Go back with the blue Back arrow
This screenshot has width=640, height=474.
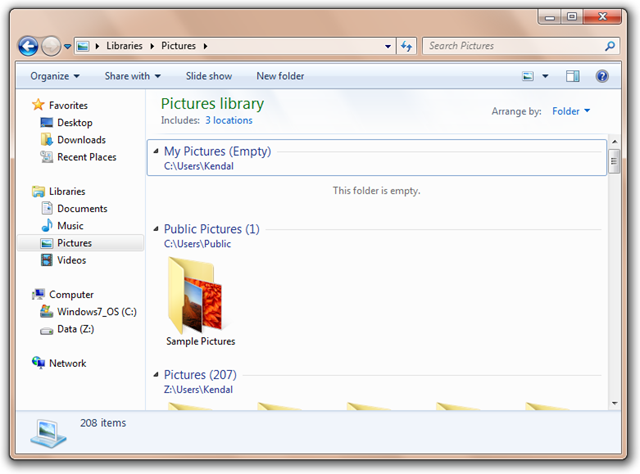click(x=28, y=46)
